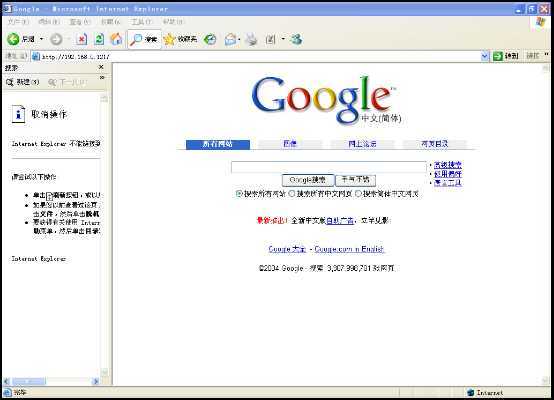Viewport: 554px width, 400px height.
Task: Click the Edit page toolbar icon
Action: click(x=270, y=39)
